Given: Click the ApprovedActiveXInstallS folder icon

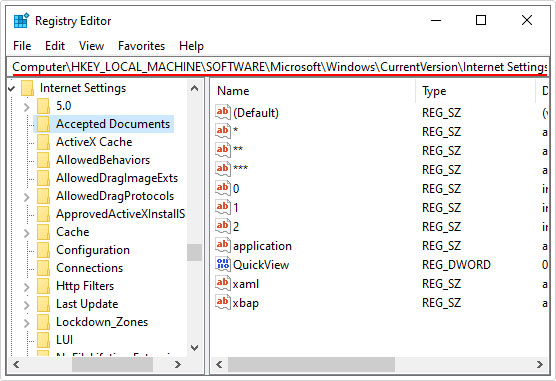Looking at the screenshot, I should pos(43,214).
